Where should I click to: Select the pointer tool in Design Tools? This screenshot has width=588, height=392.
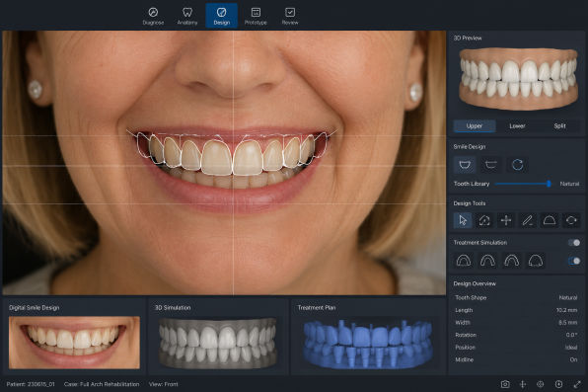coord(463,220)
